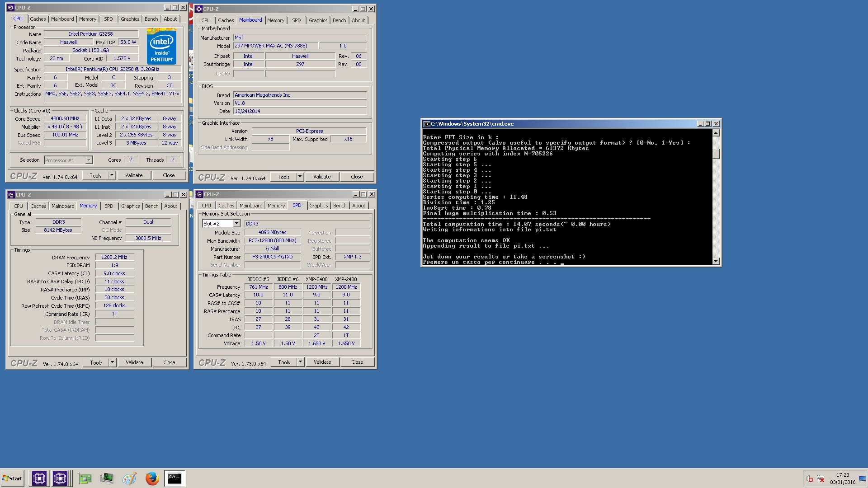The height and width of the screenshot is (488, 868).
Task: Select SPD tab in the Memory window
Action: [x=109, y=206]
